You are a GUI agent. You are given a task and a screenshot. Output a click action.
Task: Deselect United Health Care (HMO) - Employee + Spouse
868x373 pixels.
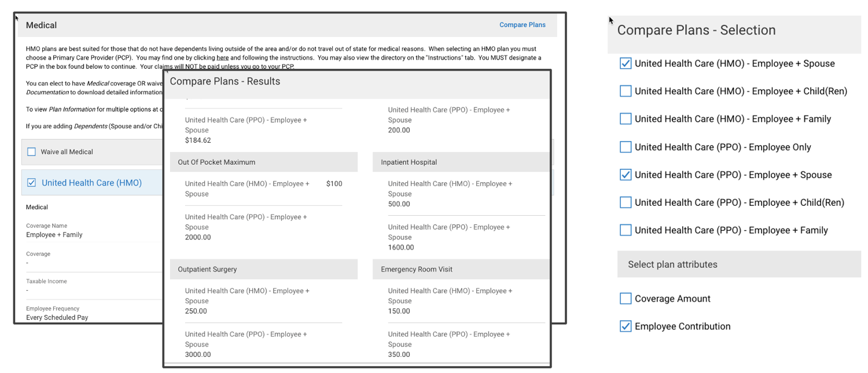tap(626, 64)
